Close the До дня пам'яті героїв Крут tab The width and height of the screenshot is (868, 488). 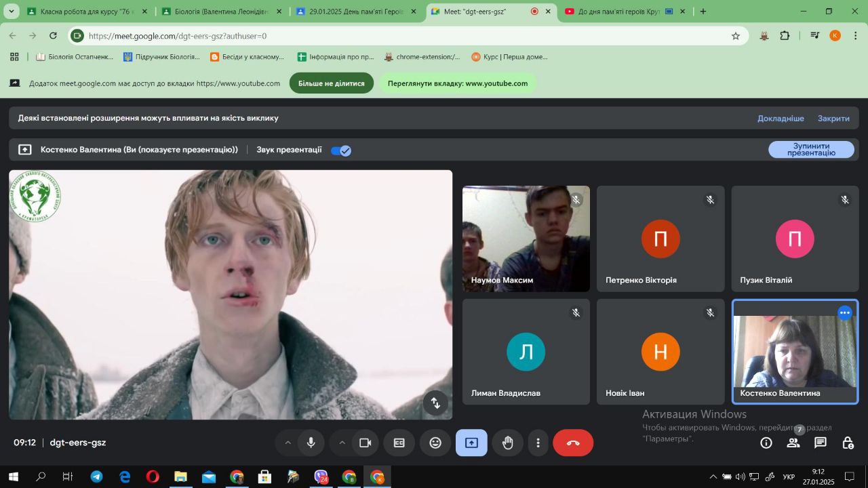(x=683, y=12)
